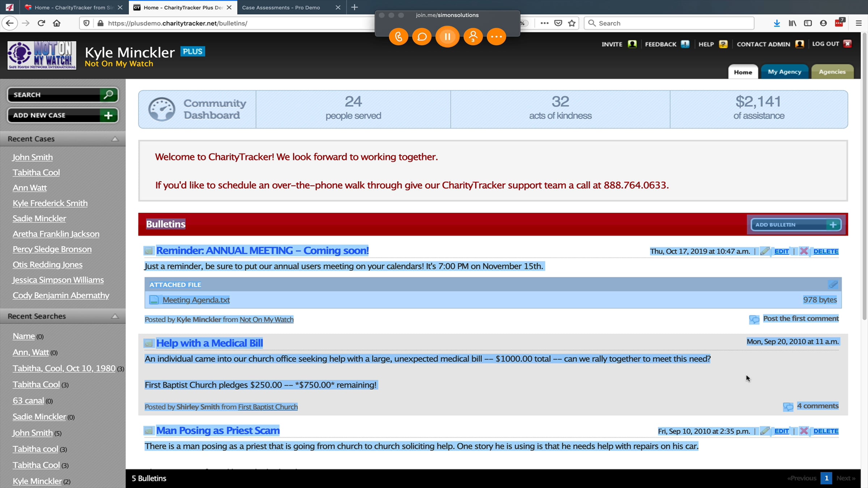The image size is (868, 488).
Task: Collapse the Recent Searches section
Action: (x=115, y=316)
